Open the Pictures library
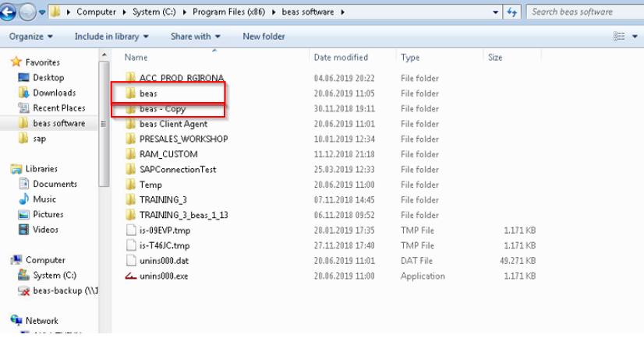The height and width of the screenshot is (338, 644). pyautogui.click(x=48, y=214)
